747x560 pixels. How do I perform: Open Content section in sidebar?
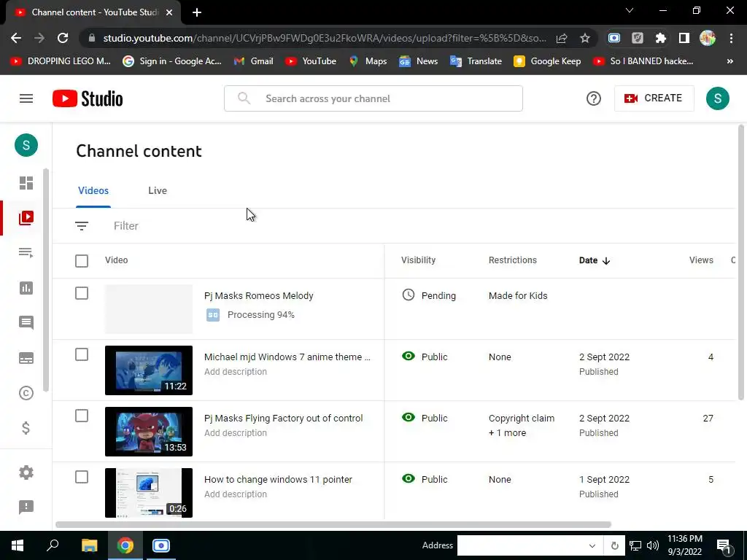pyautogui.click(x=26, y=218)
